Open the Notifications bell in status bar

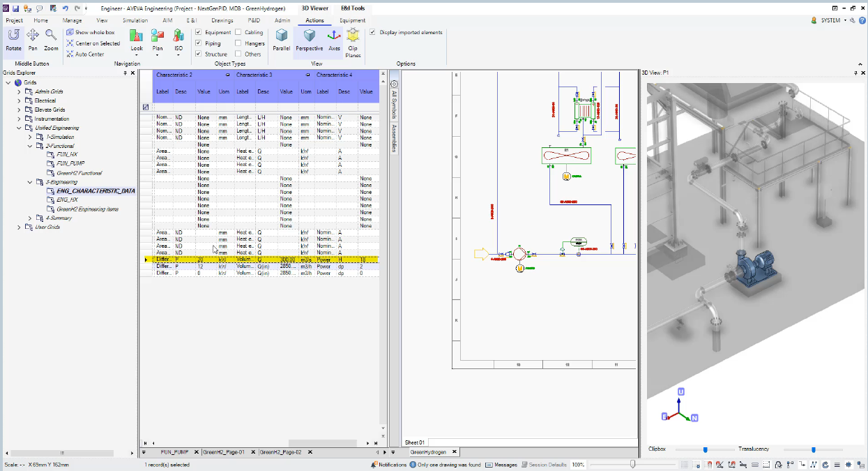click(x=375, y=464)
